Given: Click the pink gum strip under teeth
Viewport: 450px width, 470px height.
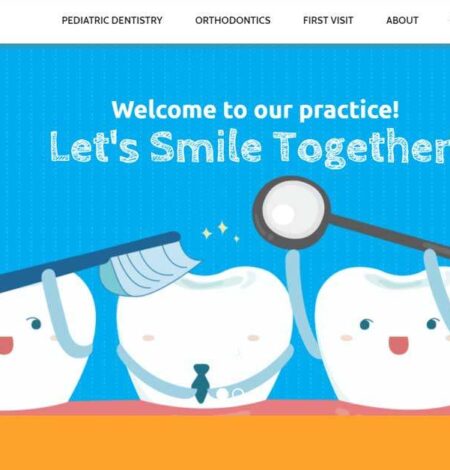Looking at the screenshot, I should point(225,409).
